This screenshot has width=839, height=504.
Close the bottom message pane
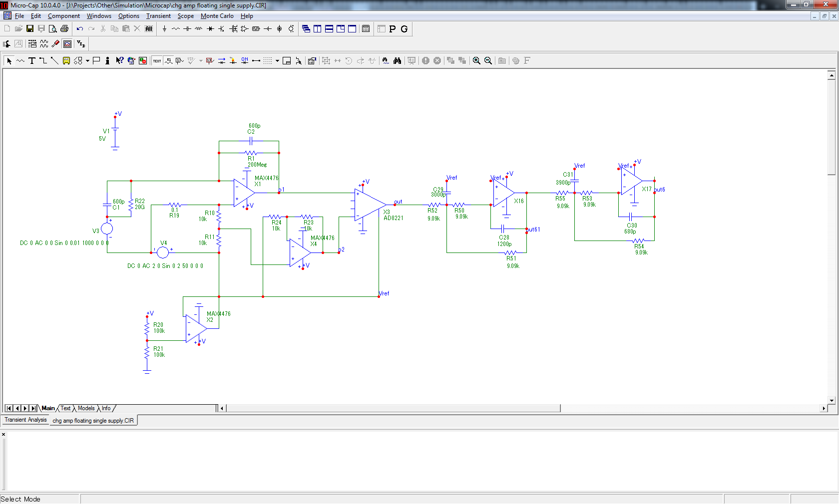[x=3, y=434]
